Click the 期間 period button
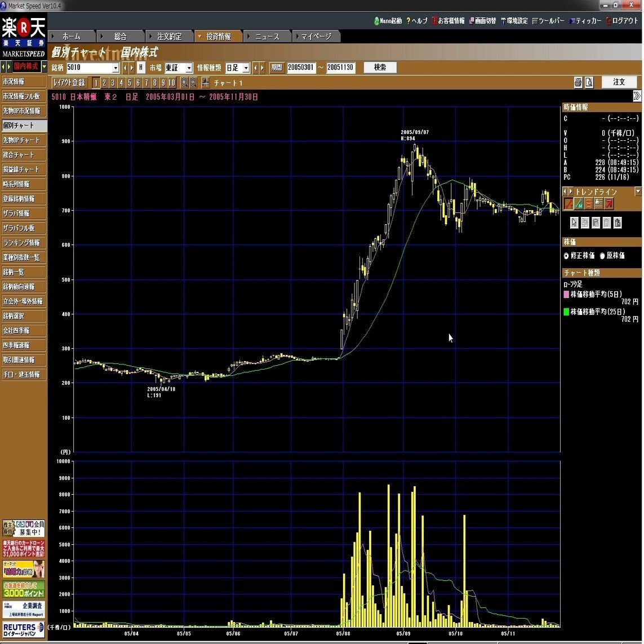 (x=277, y=68)
